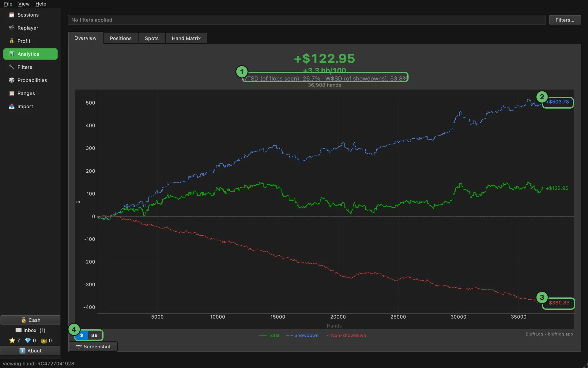
Task: Switch chart units to BB
Action: tap(94, 335)
